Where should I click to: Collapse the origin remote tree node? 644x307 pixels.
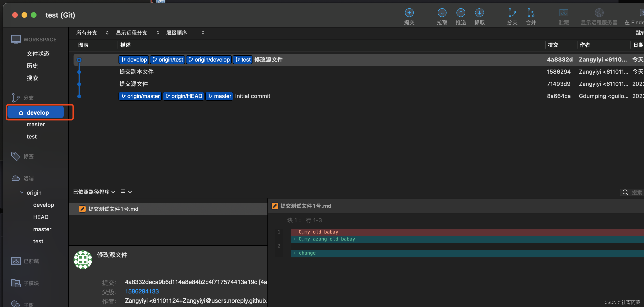(22, 193)
